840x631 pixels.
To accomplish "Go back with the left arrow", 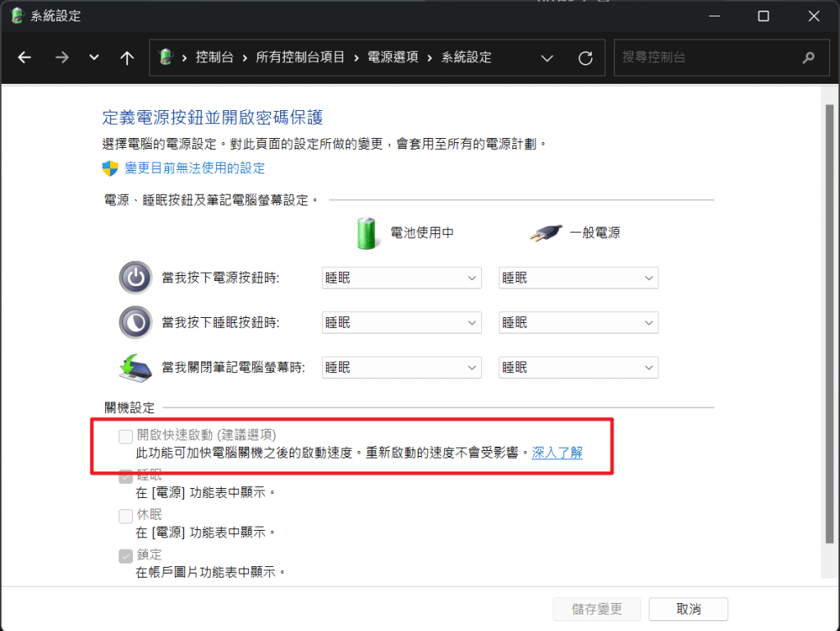I will 25,58.
